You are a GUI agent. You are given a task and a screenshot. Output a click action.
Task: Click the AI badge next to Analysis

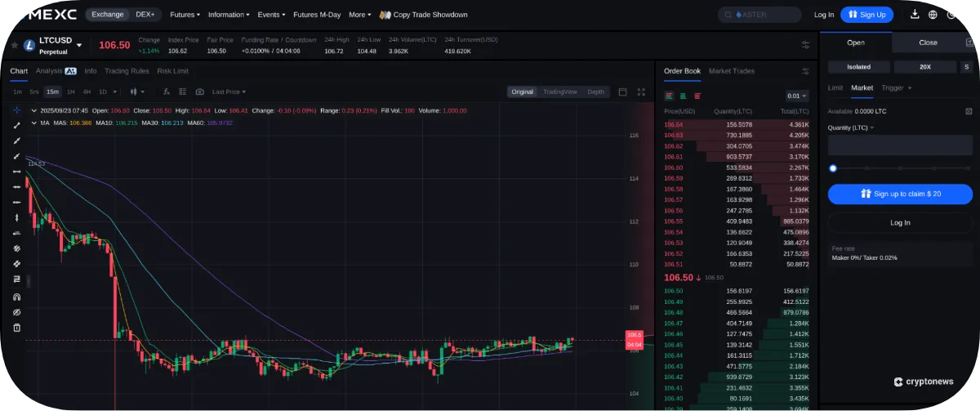click(x=71, y=71)
